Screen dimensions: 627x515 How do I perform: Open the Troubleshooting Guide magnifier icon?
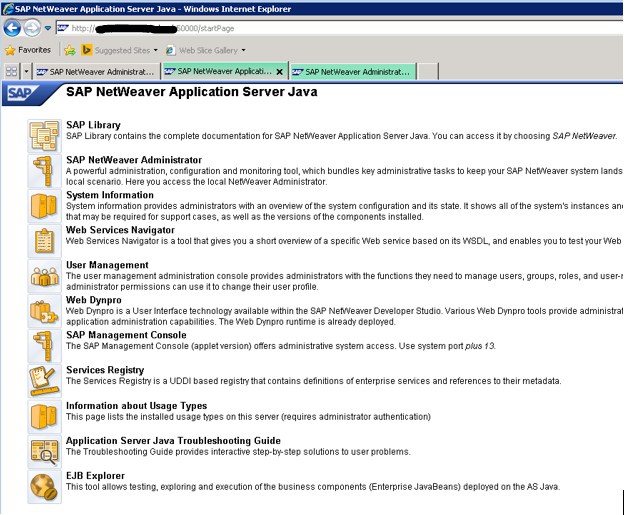44,451
